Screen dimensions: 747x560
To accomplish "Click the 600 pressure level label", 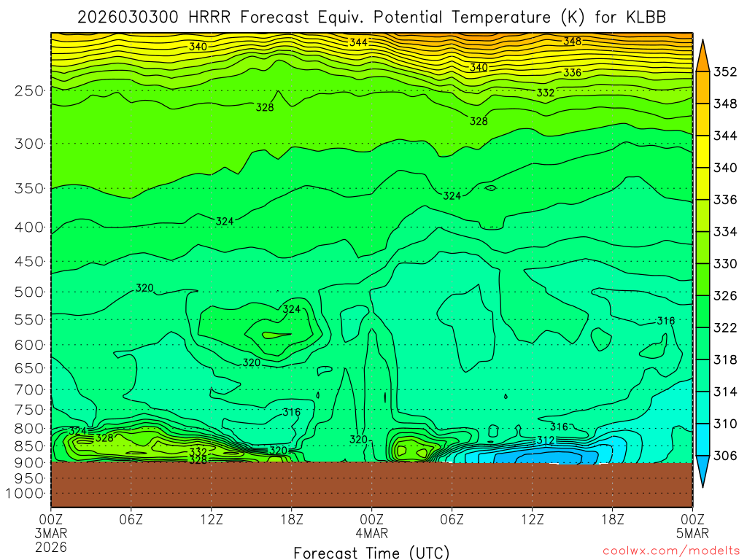I will (29, 345).
